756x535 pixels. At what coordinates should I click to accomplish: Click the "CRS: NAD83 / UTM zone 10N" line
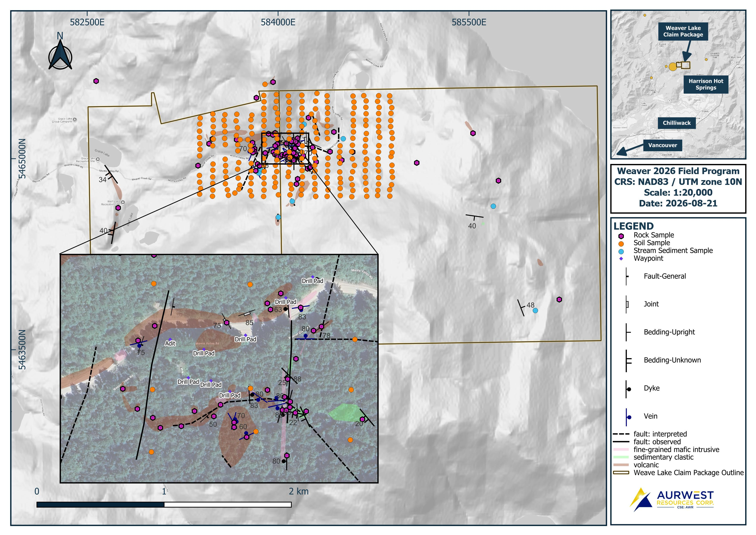(x=678, y=182)
